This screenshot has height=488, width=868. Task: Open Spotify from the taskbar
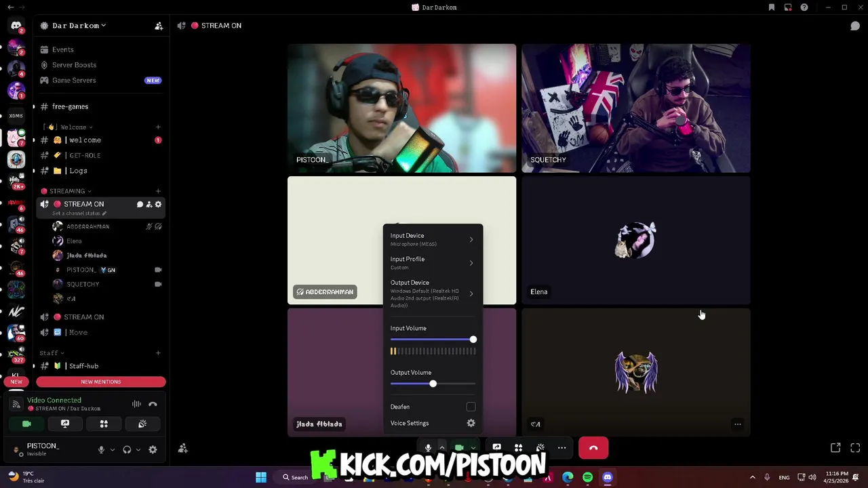[587, 477]
